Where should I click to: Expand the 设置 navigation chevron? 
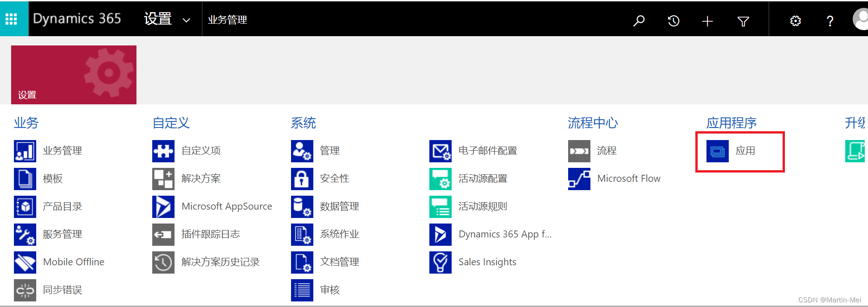pos(186,20)
